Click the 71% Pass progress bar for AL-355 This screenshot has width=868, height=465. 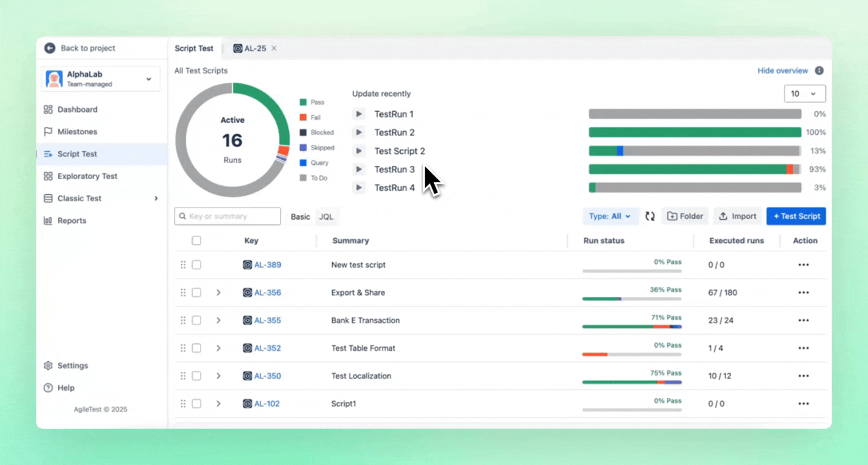[632, 326]
